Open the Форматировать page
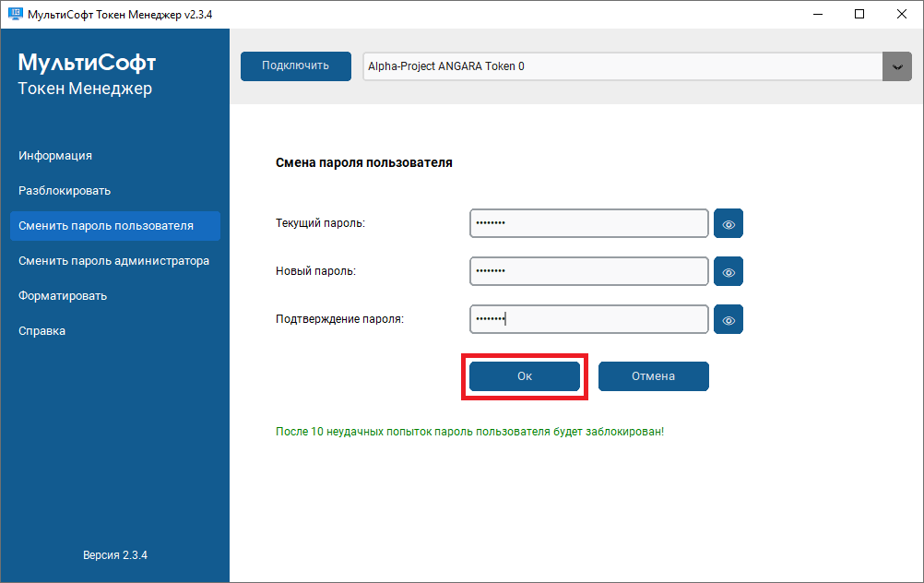Screen dimensions: 924x583 click(63, 296)
